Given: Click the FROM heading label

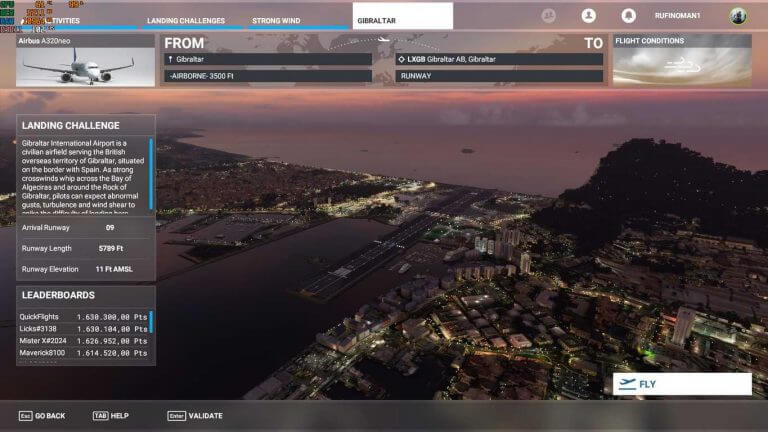Looking at the screenshot, I should pos(184,43).
